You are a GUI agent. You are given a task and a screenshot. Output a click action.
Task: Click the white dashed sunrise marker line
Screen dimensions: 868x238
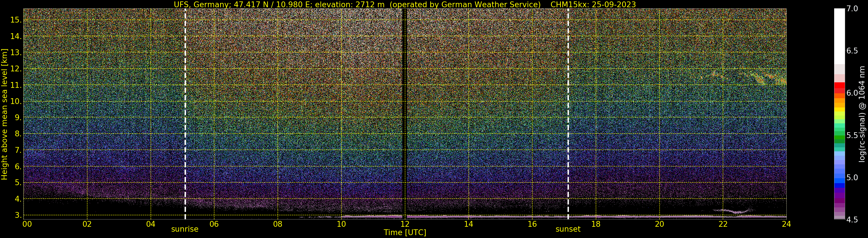pyautogui.click(x=185, y=114)
